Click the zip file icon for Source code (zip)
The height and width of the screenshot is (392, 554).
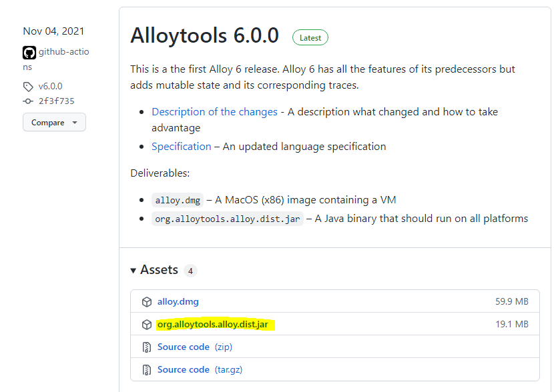click(x=147, y=347)
